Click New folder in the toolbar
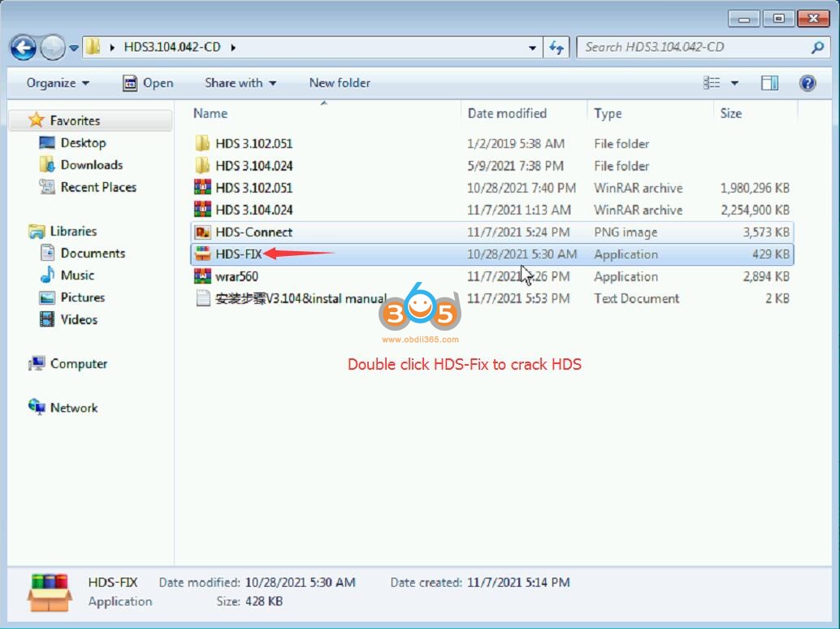840x629 pixels. (x=340, y=83)
